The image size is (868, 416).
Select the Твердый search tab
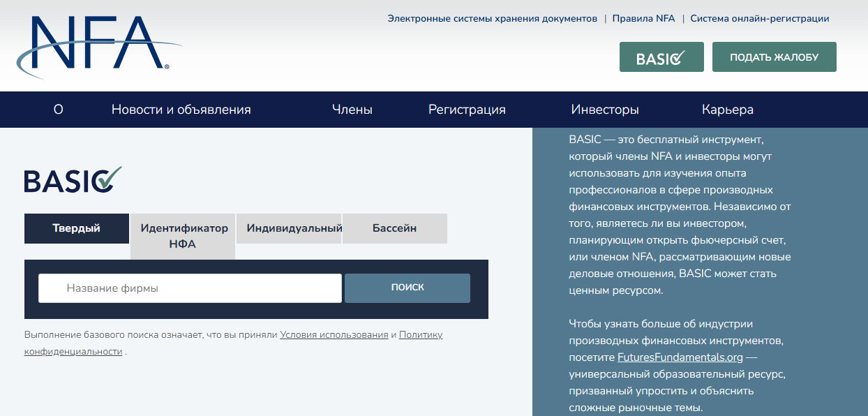77,228
